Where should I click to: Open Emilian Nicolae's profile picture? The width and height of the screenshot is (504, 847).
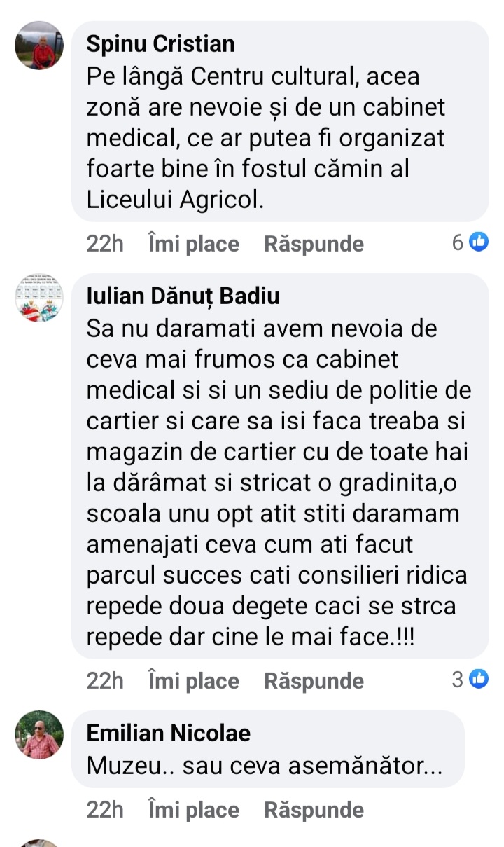pos(39,735)
